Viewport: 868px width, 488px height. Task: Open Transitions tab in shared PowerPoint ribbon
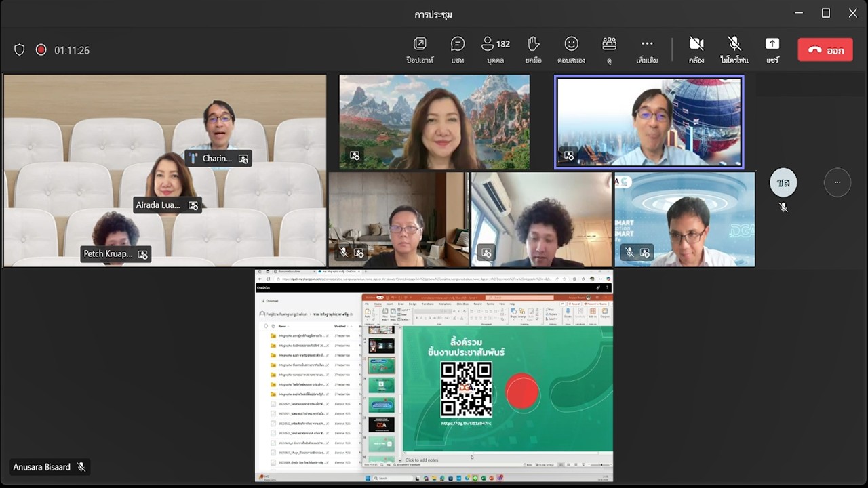pyautogui.click(x=428, y=304)
